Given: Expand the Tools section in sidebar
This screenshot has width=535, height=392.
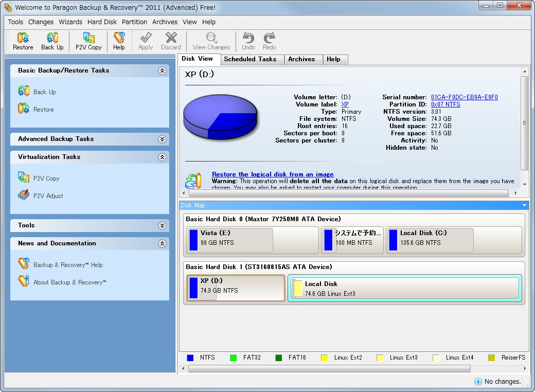Looking at the screenshot, I should pos(163,225).
